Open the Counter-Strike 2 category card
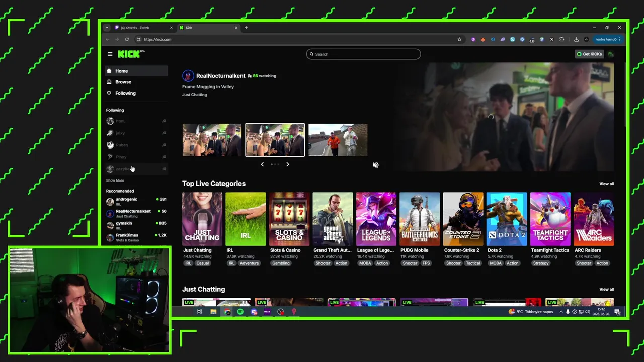The height and width of the screenshot is (362, 644). [463, 219]
